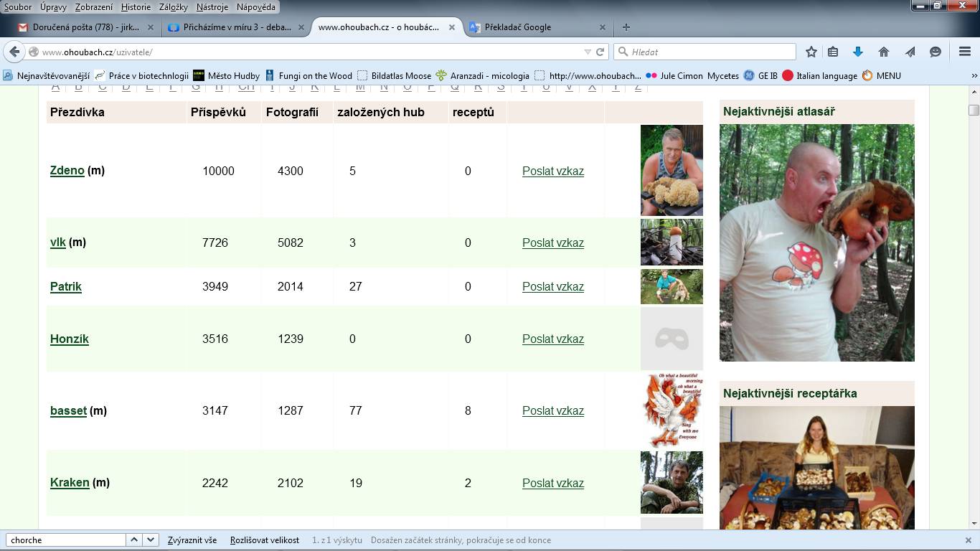Open the chat smiley icon in toolbar
The width and height of the screenshot is (980, 551).
[x=936, y=52]
